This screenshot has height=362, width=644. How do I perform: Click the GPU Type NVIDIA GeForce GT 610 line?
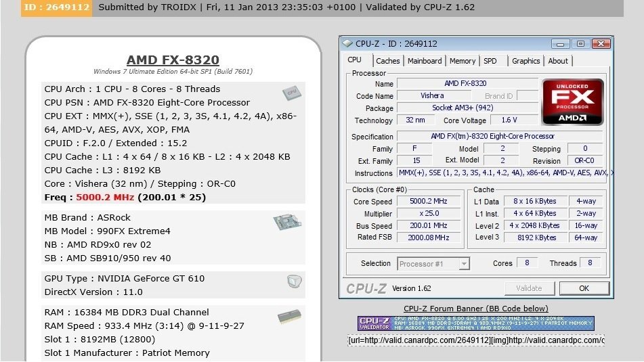pos(125,278)
